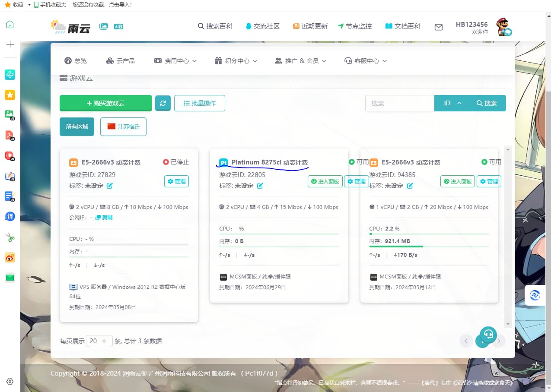The height and width of the screenshot is (392, 551).
Task: Click the 手机收藏夹 bookmark item
Action: 50,5
